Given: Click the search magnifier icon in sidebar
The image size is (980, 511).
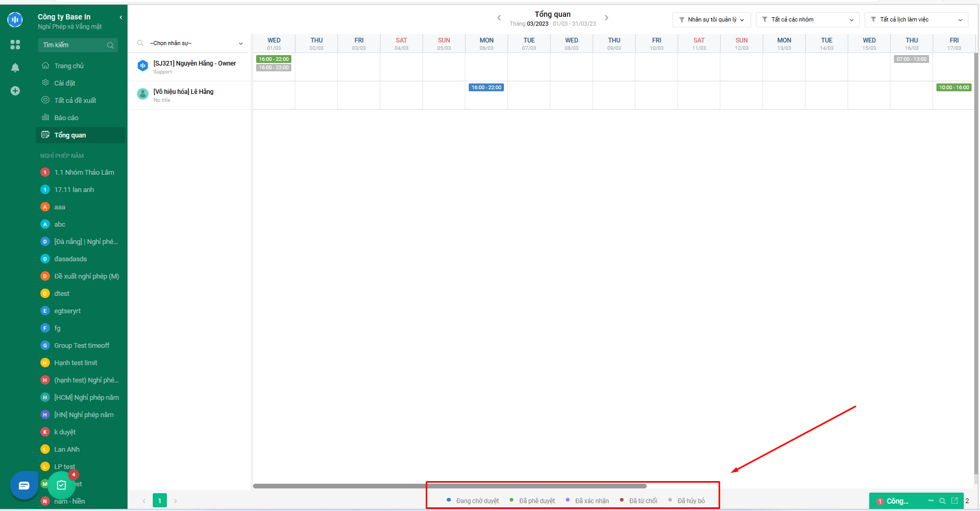Looking at the screenshot, I should [x=110, y=45].
